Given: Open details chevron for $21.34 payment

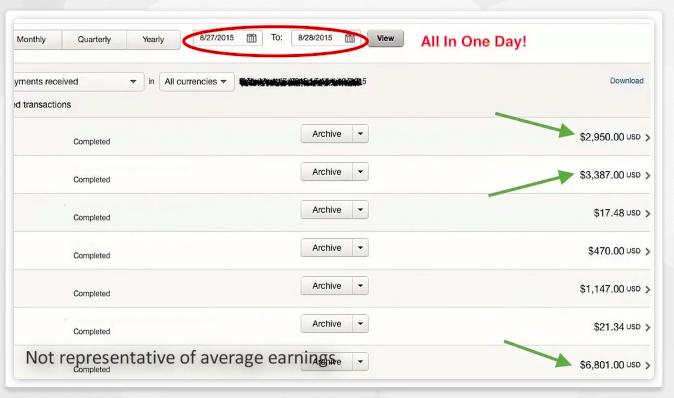Looking at the screenshot, I should pos(647,328).
